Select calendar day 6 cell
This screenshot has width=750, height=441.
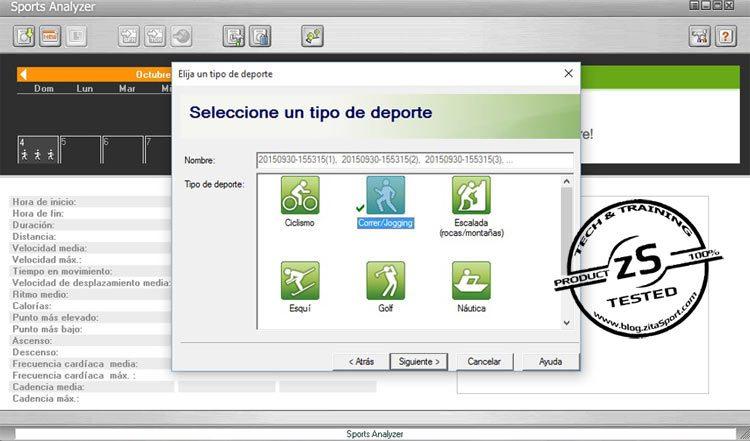coord(123,150)
